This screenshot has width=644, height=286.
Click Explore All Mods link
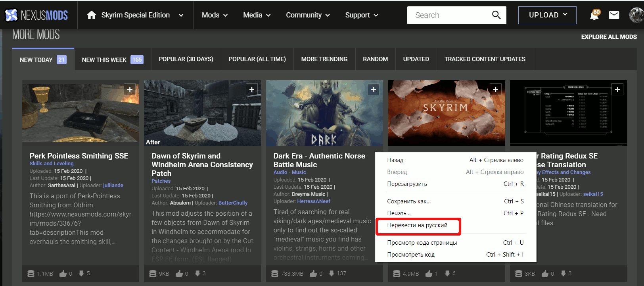(609, 37)
